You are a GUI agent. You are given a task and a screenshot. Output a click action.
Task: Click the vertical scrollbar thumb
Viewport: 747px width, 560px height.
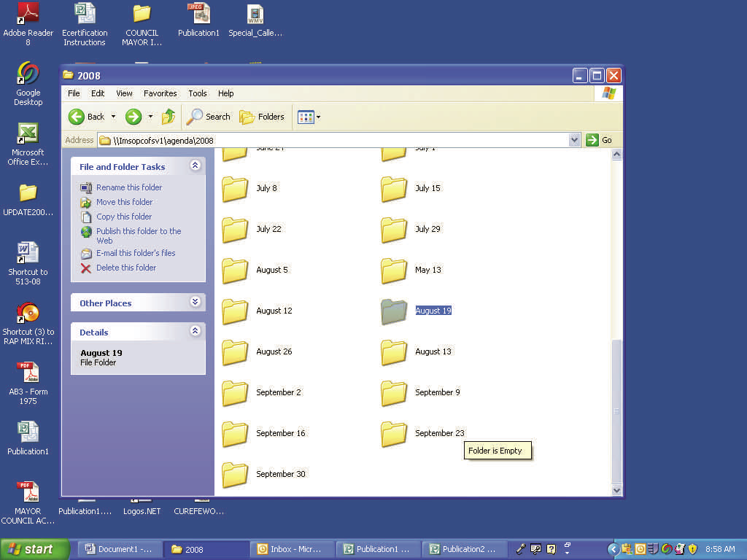coord(617,411)
